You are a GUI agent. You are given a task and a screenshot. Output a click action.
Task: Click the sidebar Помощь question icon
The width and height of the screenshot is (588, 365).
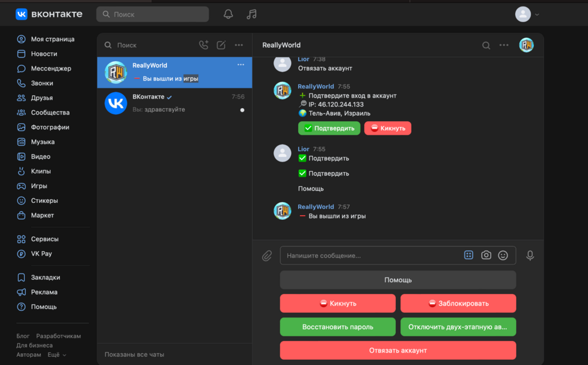coord(21,307)
